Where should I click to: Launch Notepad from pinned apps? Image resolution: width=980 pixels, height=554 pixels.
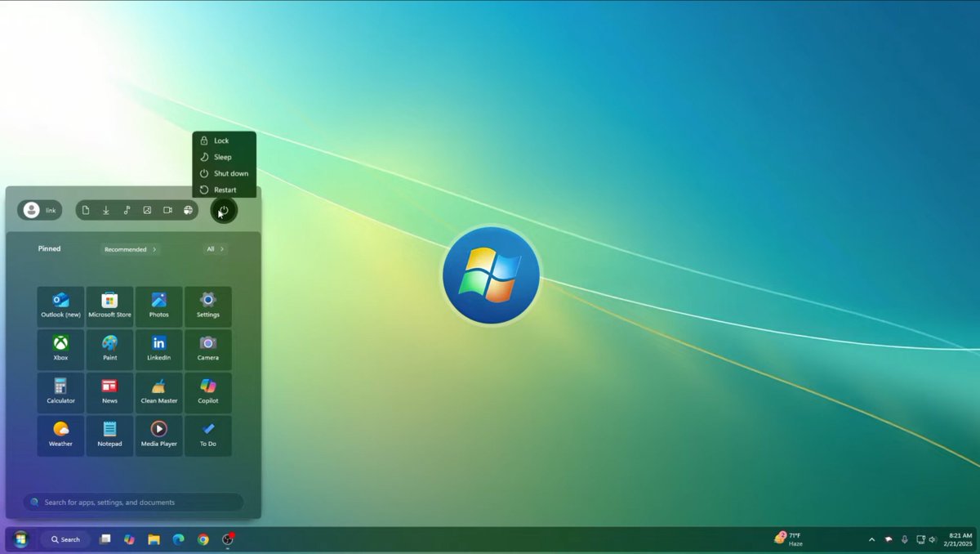(x=109, y=435)
